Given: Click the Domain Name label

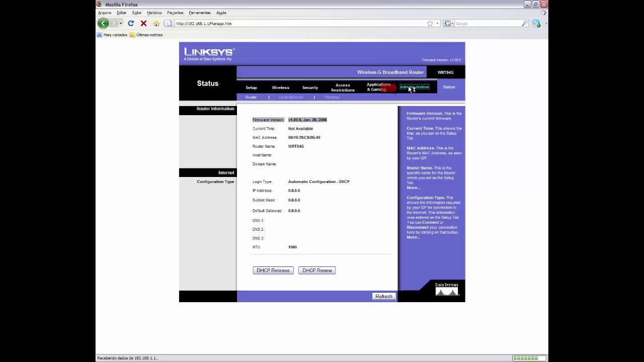Looking at the screenshot, I should pyautogui.click(x=264, y=164).
